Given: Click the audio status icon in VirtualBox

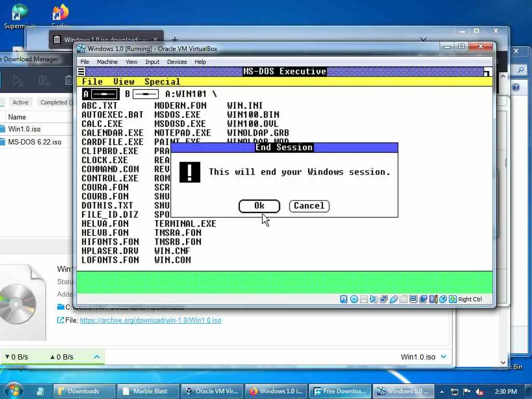Looking at the screenshot, I should click(374, 299).
